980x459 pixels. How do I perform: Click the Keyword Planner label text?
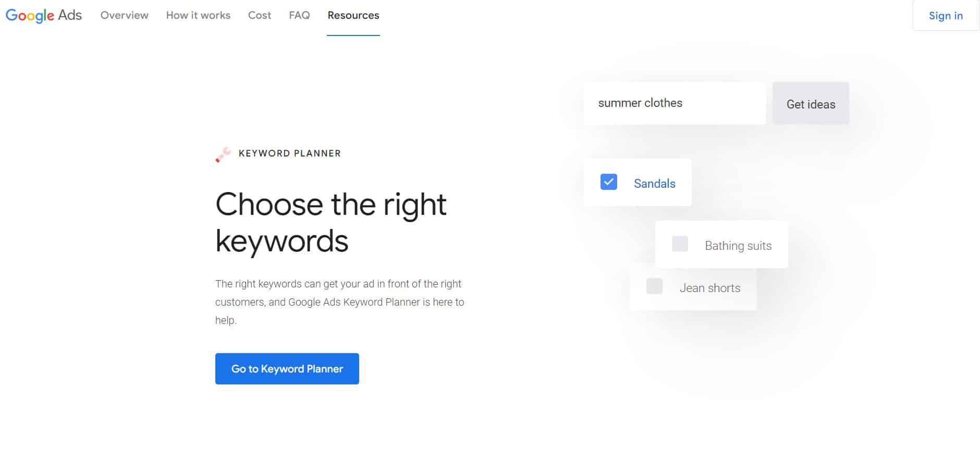pyautogui.click(x=290, y=153)
